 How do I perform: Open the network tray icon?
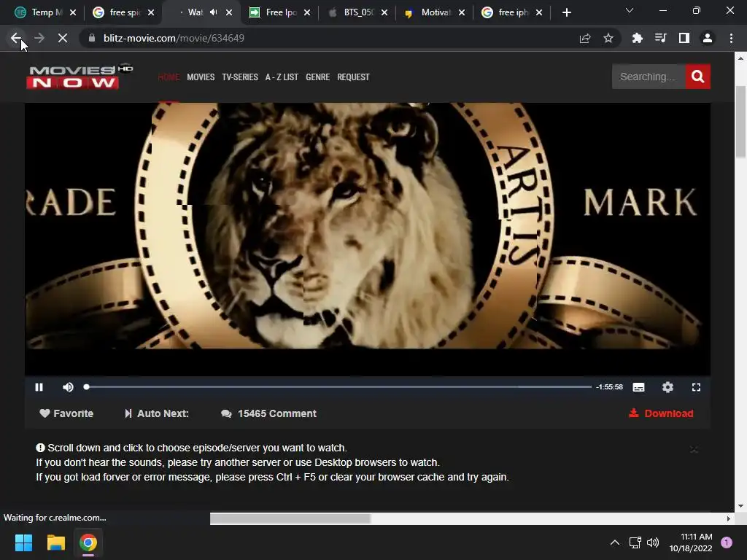click(635, 542)
